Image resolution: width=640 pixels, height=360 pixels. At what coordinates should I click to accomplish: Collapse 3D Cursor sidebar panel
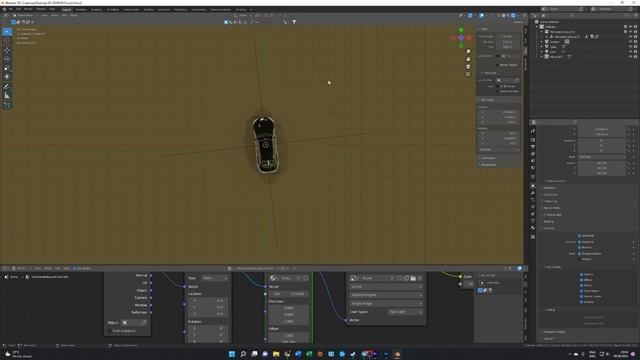(x=487, y=100)
